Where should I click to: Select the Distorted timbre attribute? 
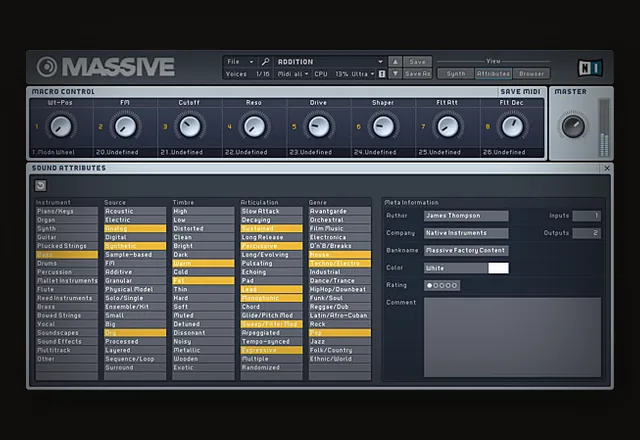(203, 229)
